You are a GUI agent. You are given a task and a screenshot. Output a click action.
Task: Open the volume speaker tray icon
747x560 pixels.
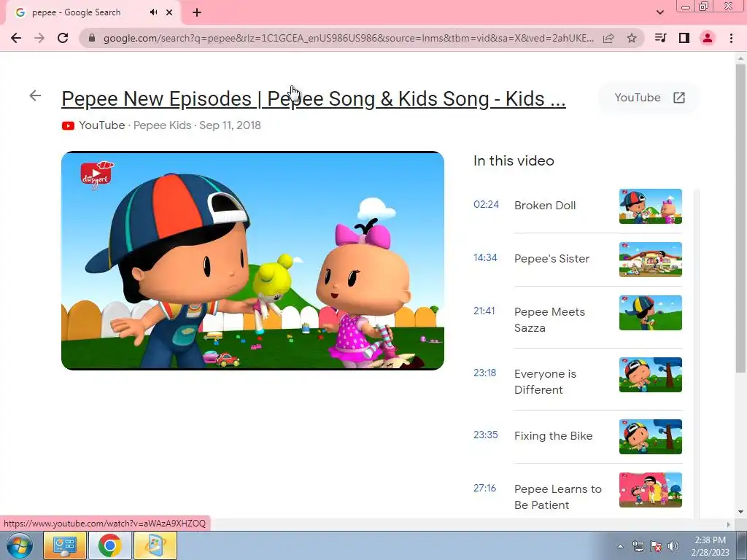[x=673, y=546]
